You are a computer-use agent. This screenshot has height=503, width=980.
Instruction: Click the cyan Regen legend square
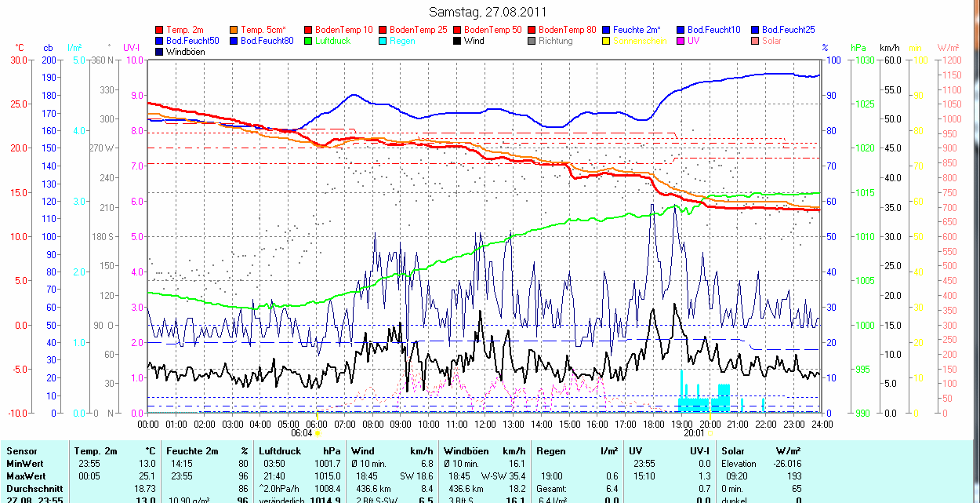coord(383,41)
